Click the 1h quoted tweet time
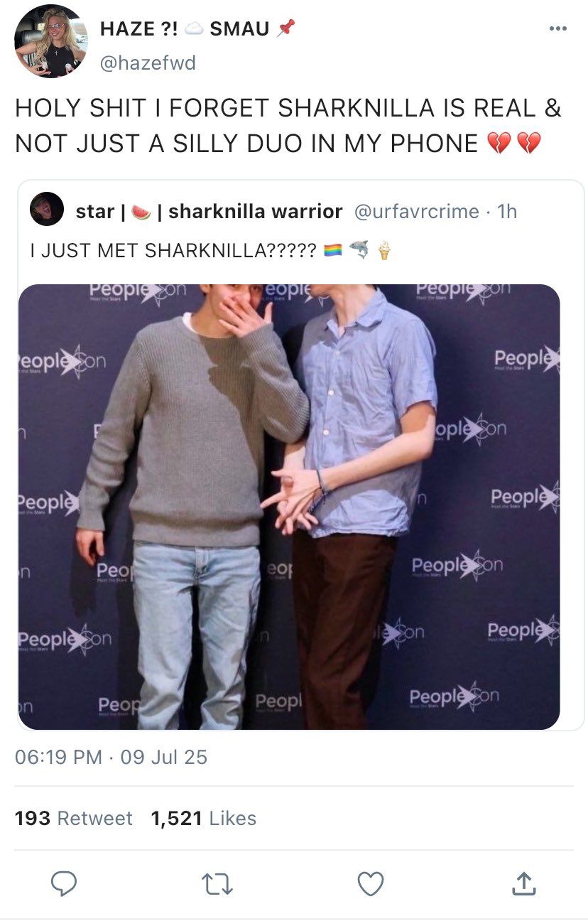588x921 pixels. tap(508, 211)
